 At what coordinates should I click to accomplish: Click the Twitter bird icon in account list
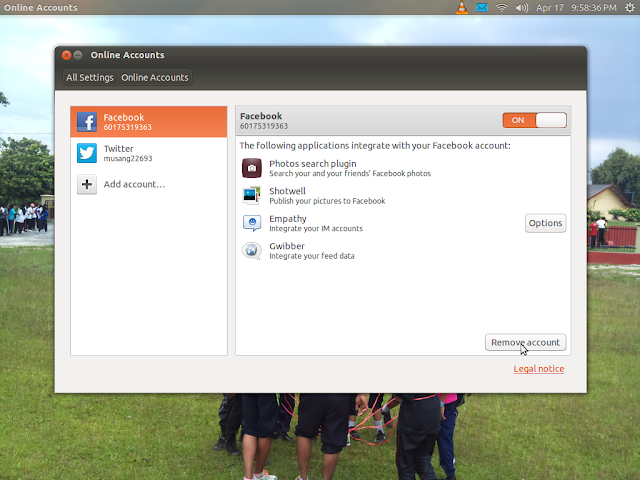pos(87,153)
